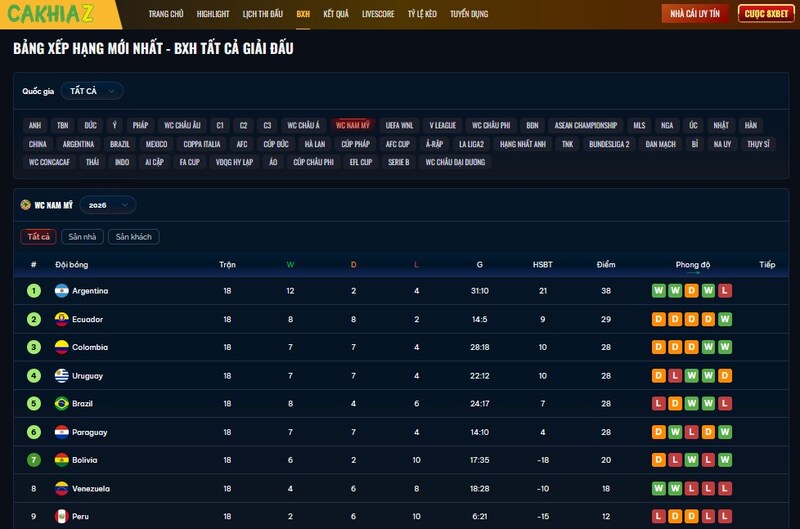Expand the Tỷ lệ kèo nav menu
The height and width of the screenshot is (529, 800).
coord(423,15)
